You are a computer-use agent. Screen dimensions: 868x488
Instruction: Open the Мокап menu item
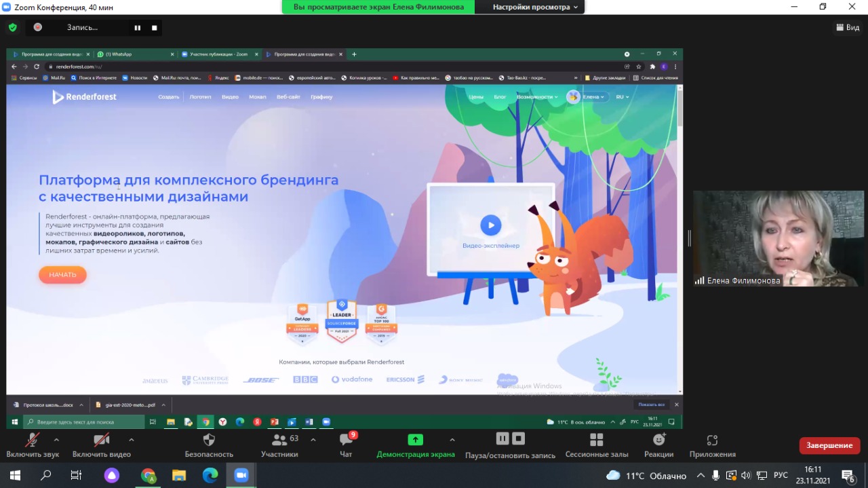258,97
